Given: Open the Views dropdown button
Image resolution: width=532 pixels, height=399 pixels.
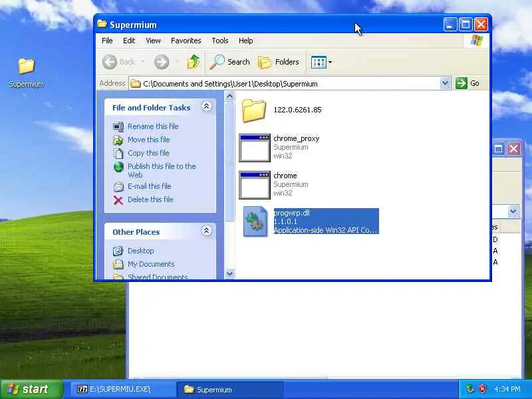Looking at the screenshot, I should click(x=321, y=62).
